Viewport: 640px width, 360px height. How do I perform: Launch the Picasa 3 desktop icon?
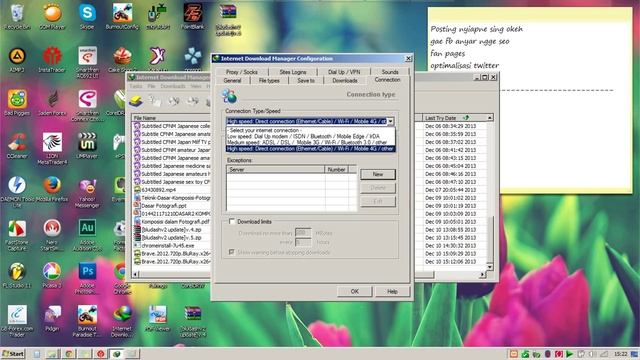point(52,275)
